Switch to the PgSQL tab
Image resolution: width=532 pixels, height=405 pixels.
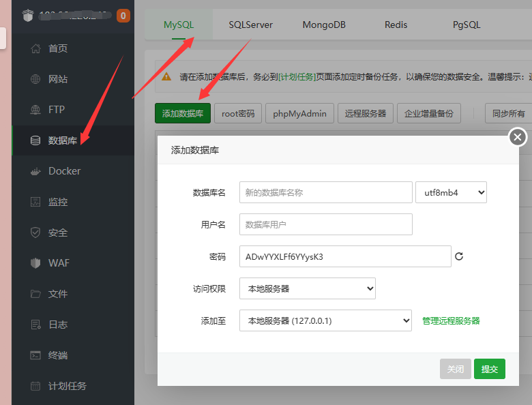467,25
